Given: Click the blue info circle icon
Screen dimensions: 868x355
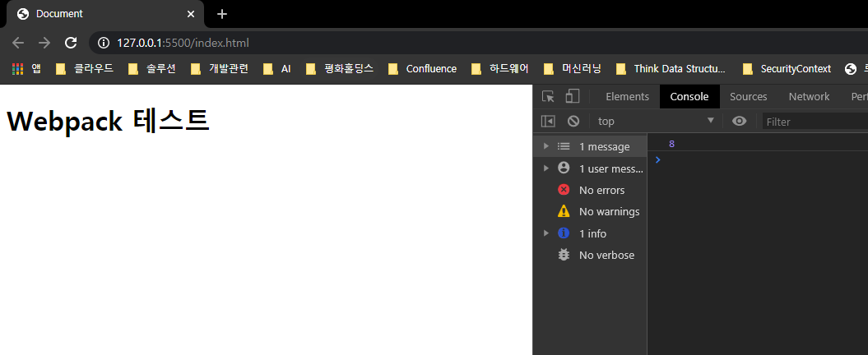Looking at the screenshot, I should (x=564, y=233).
